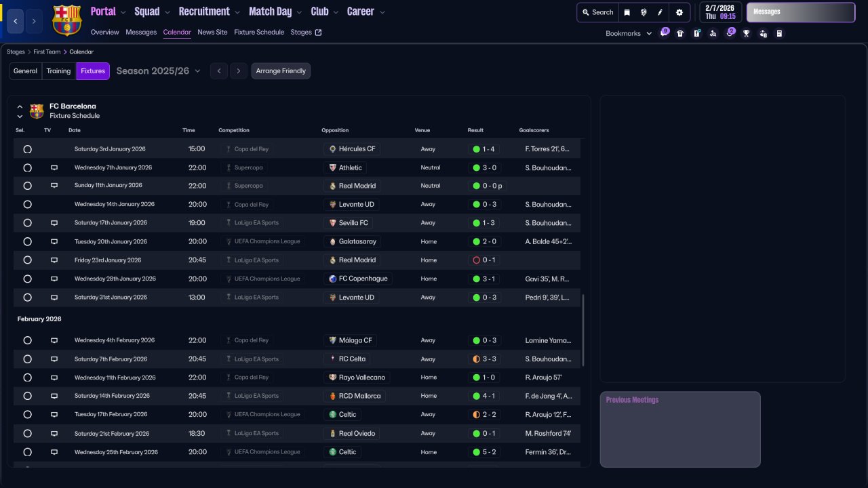868x488 pixels.
Task: Open the document report bookmark icon
Action: point(779,33)
